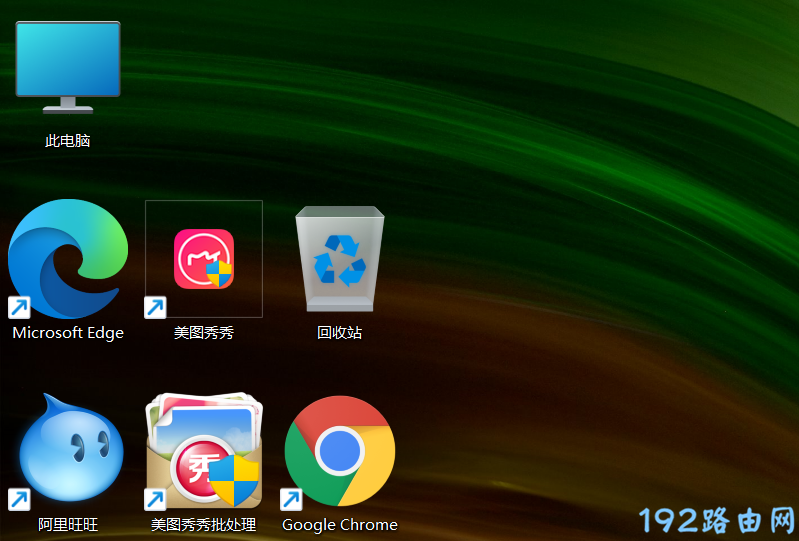Image resolution: width=799 pixels, height=541 pixels.
Task: Click the "Microsoft Edge" label text
Action: 68,333
